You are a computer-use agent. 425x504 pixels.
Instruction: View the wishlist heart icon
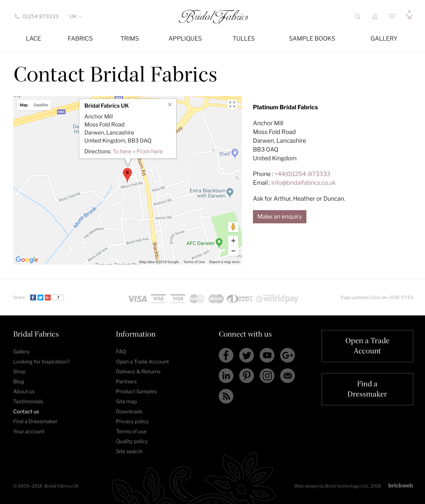click(392, 16)
